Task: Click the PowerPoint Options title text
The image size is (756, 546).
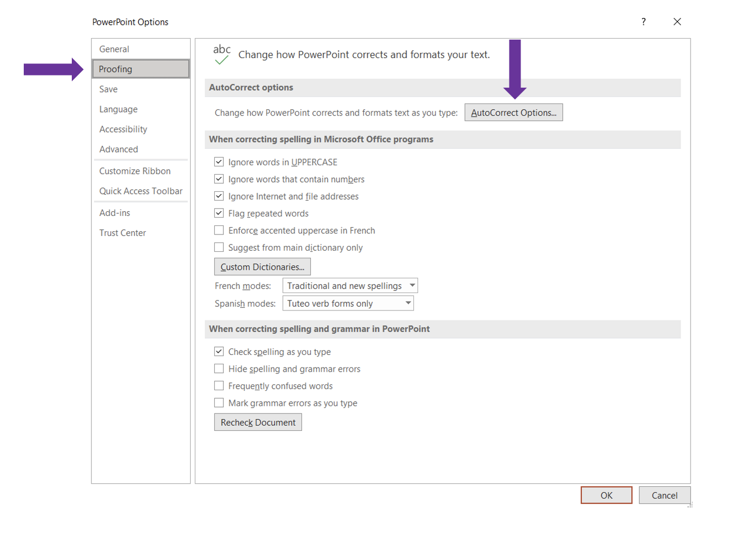Action: 130,22
